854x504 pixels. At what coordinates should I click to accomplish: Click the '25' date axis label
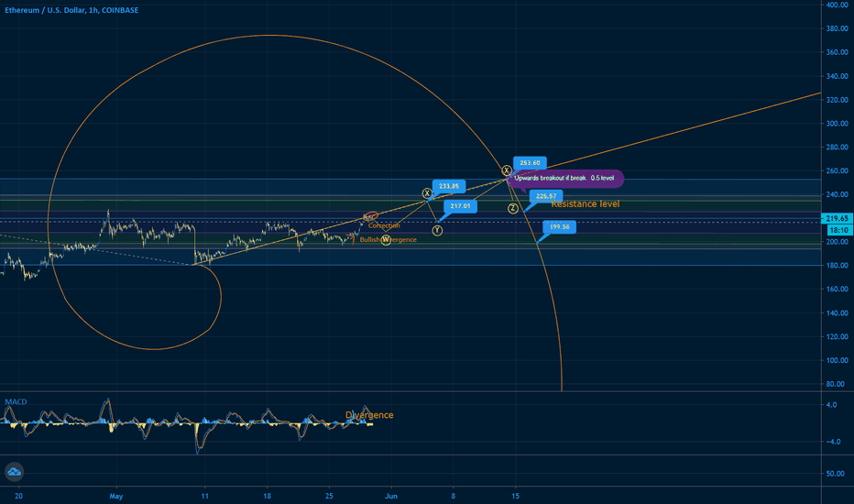point(329,496)
